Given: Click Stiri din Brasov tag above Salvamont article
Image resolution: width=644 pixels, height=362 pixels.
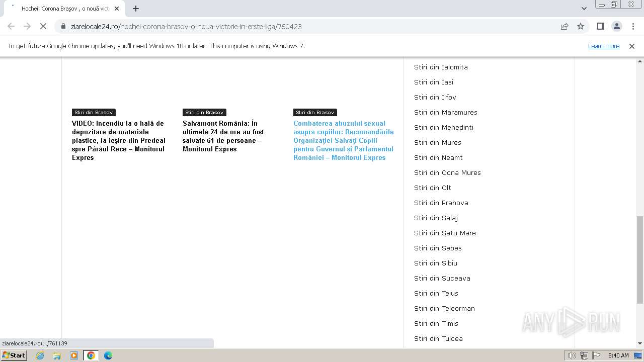Looking at the screenshot, I should [204, 112].
